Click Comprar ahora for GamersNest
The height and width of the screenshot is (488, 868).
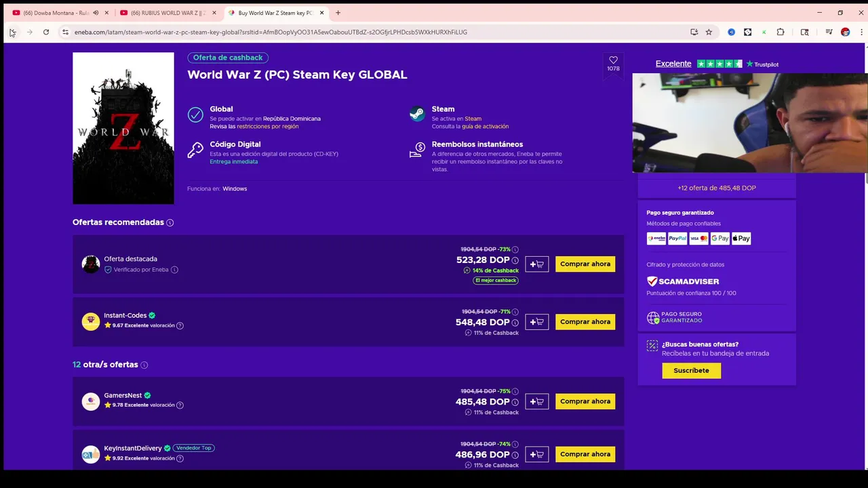pyautogui.click(x=585, y=401)
